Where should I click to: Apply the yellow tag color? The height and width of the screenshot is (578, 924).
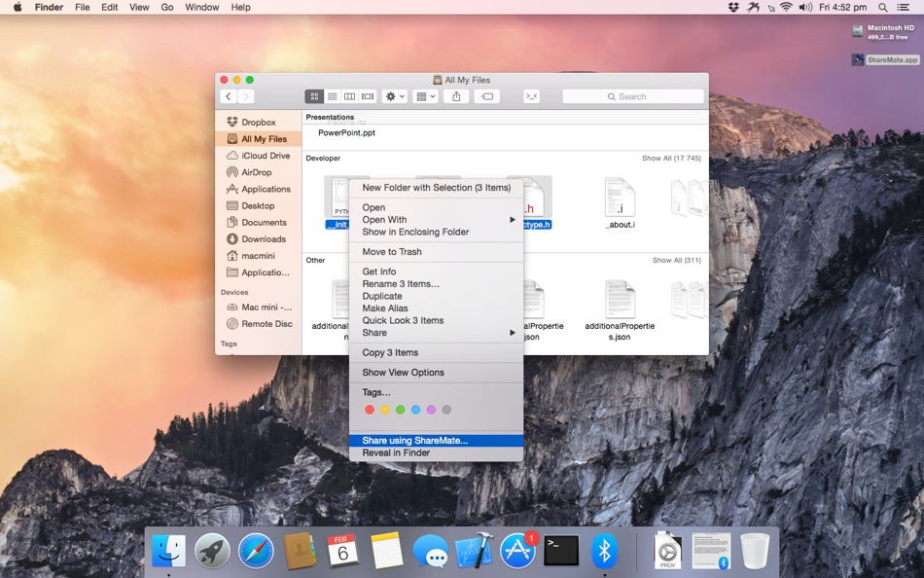[385, 410]
